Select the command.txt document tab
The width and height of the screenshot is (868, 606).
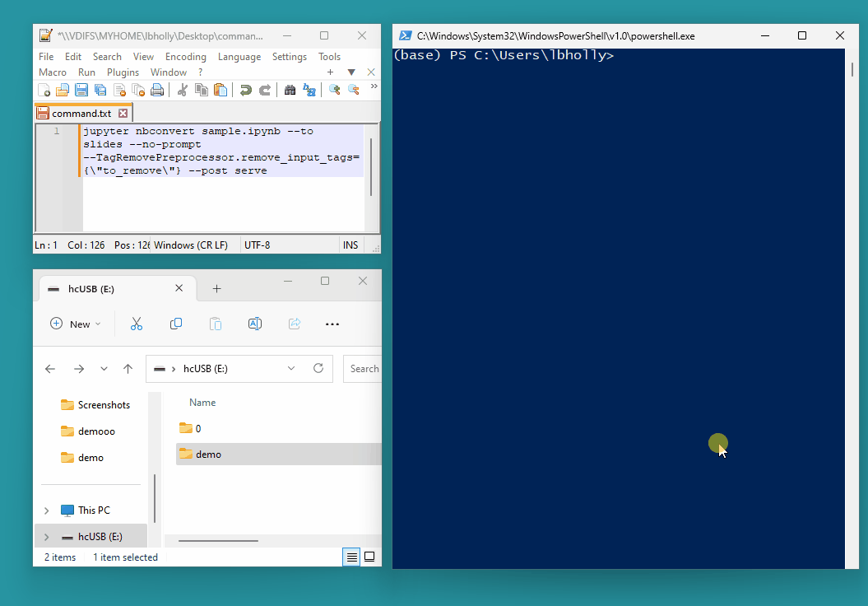[x=81, y=114]
